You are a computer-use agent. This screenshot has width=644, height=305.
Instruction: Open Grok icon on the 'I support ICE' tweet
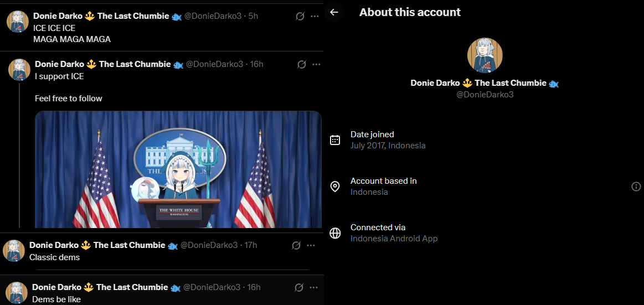pos(302,64)
